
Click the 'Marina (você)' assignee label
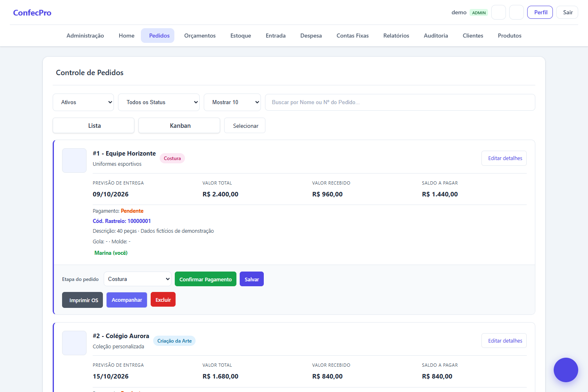tap(111, 253)
